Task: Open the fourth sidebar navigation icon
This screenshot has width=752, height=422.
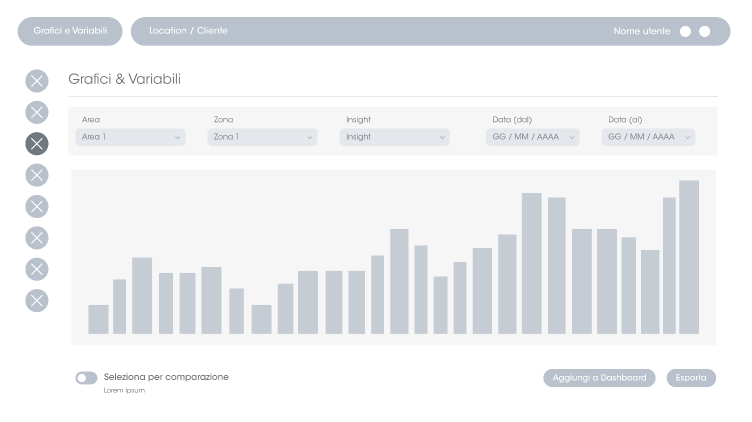Action: [36, 175]
